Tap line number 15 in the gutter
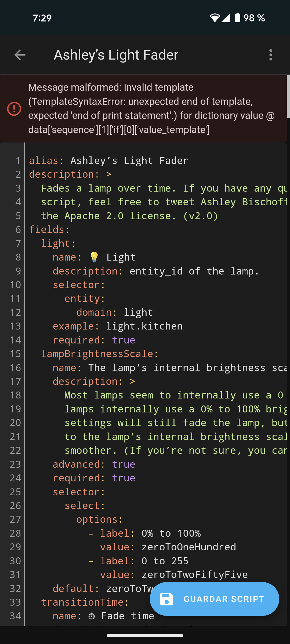The image size is (290, 644). (15, 354)
